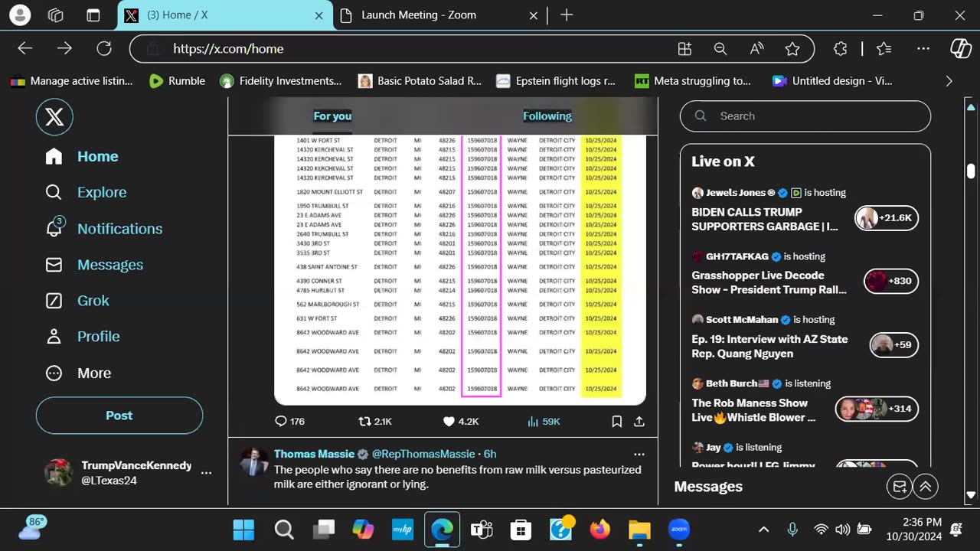This screenshot has height=551, width=980.
Task: Switch to For you tab
Action: click(332, 116)
